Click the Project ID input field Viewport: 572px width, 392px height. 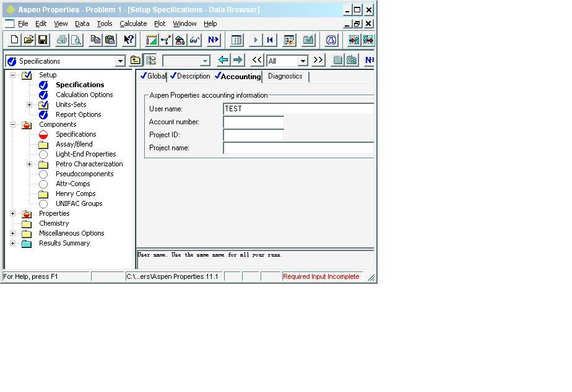(254, 135)
